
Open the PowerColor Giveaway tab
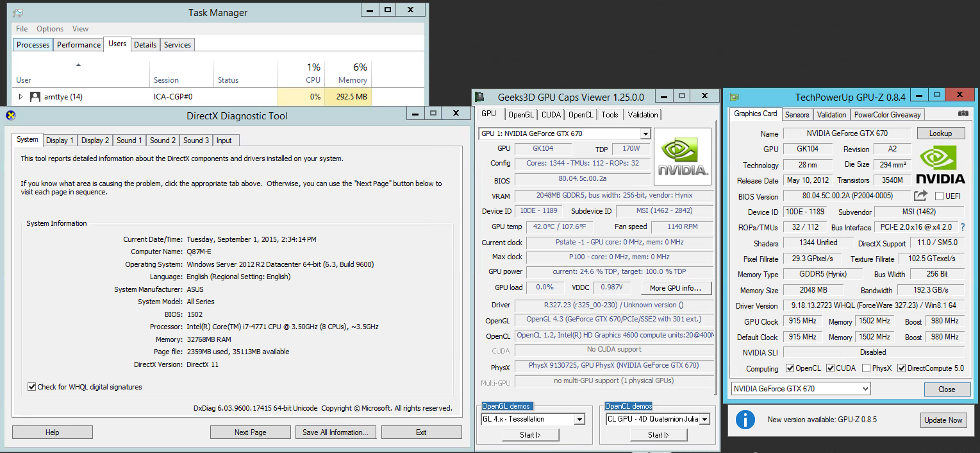pyautogui.click(x=887, y=114)
